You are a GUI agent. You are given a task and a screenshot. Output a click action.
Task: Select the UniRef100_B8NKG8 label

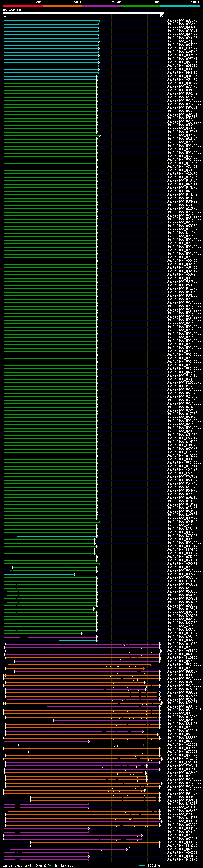coord(182,724)
